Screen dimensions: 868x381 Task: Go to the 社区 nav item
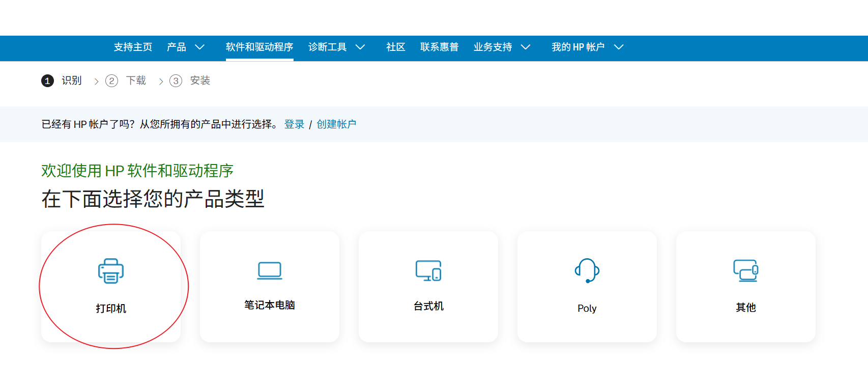click(x=396, y=47)
